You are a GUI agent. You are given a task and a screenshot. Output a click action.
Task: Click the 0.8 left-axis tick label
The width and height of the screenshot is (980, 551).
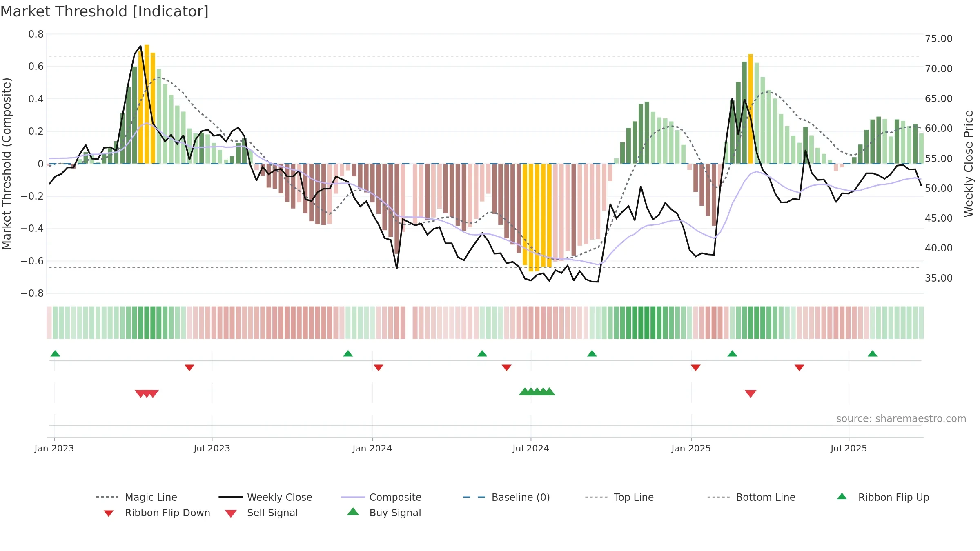click(x=36, y=34)
